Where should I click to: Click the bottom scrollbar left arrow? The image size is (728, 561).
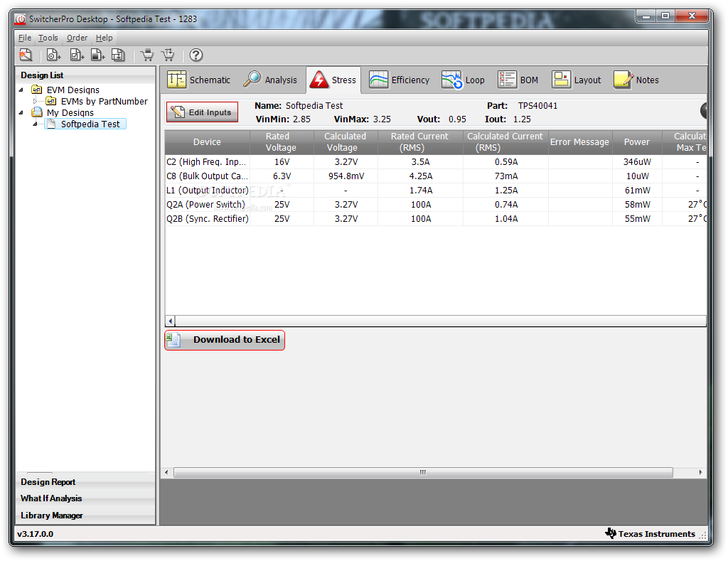[x=166, y=472]
